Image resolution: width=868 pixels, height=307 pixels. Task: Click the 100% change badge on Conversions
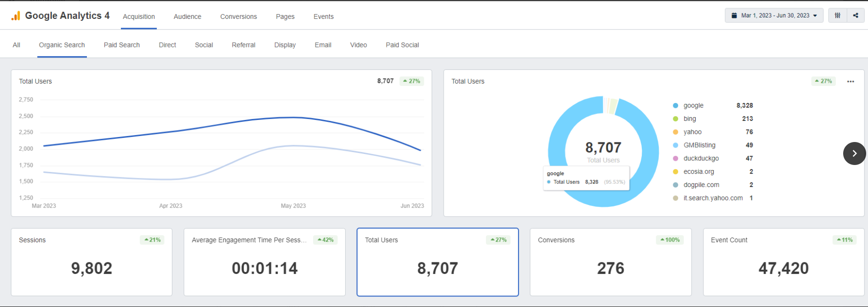(x=670, y=240)
